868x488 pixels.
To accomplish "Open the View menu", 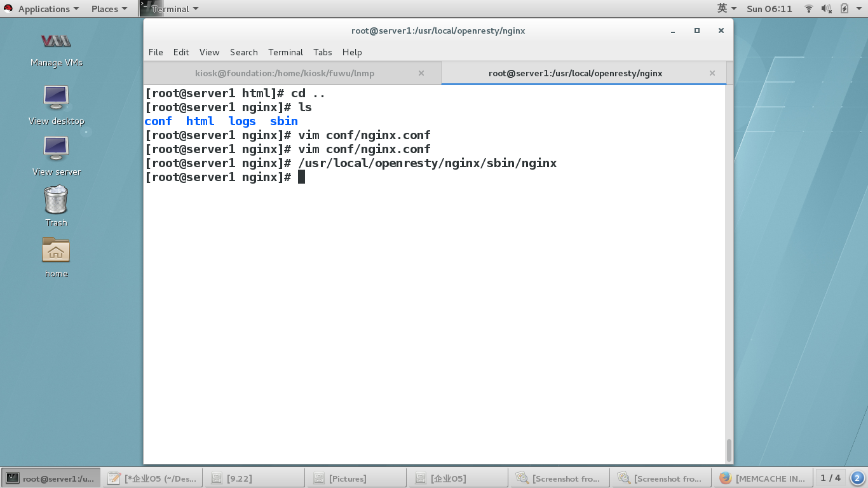I will [209, 52].
